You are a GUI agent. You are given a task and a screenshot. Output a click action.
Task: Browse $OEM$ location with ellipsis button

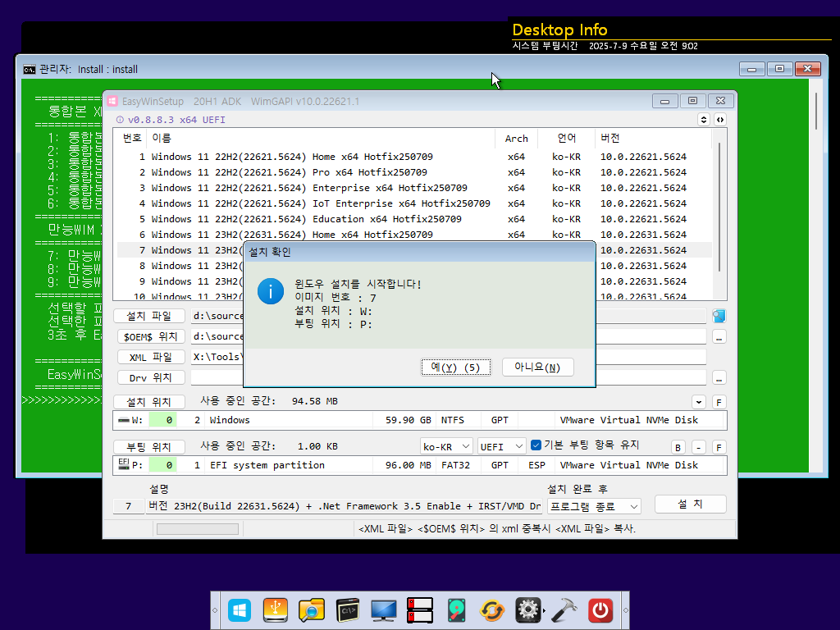719,337
